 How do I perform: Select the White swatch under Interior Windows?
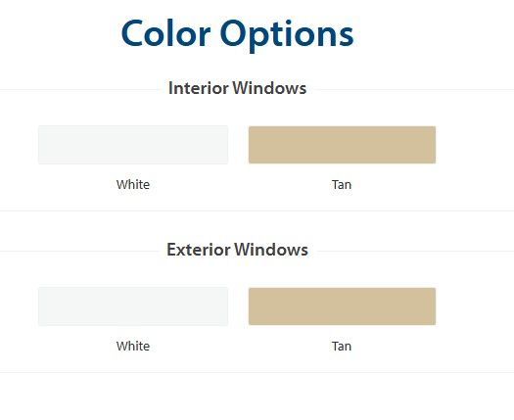(x=133, y=145)
